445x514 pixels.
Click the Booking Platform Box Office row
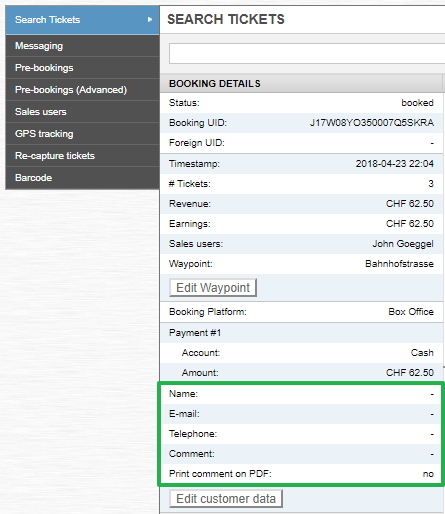301,312
